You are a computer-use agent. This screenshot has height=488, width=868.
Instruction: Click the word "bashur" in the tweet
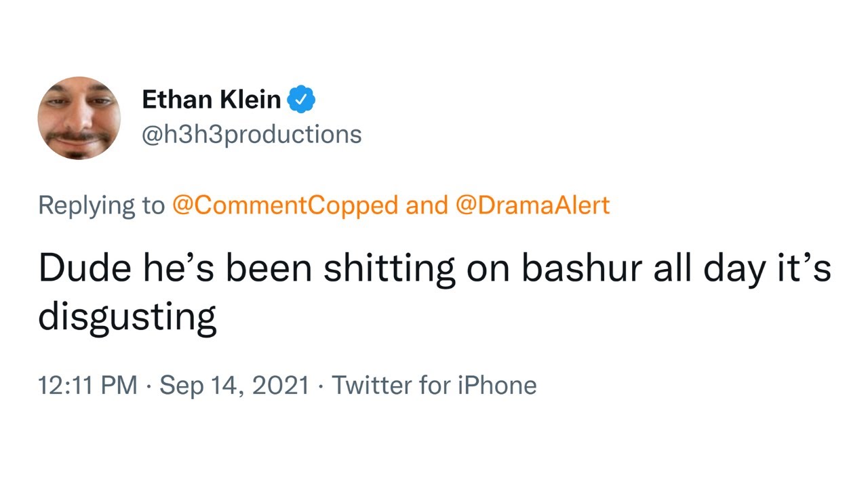point(582,269)
